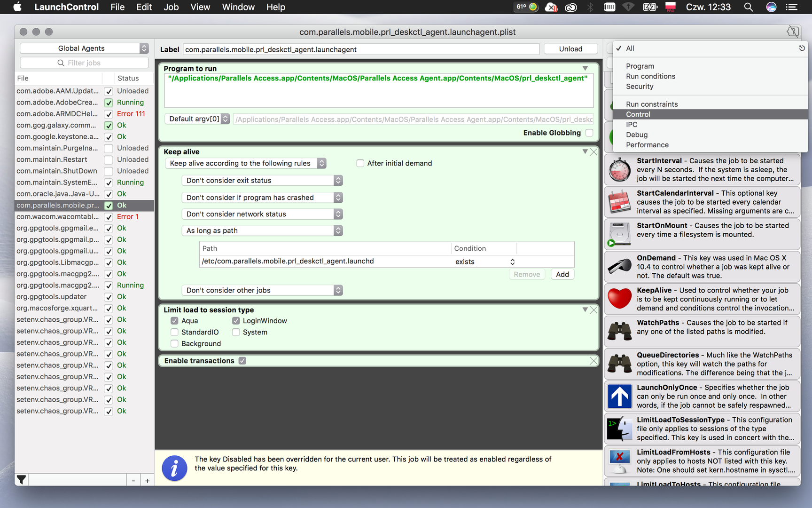Click the Bluetooth menu bar icon

pos(591,7)
